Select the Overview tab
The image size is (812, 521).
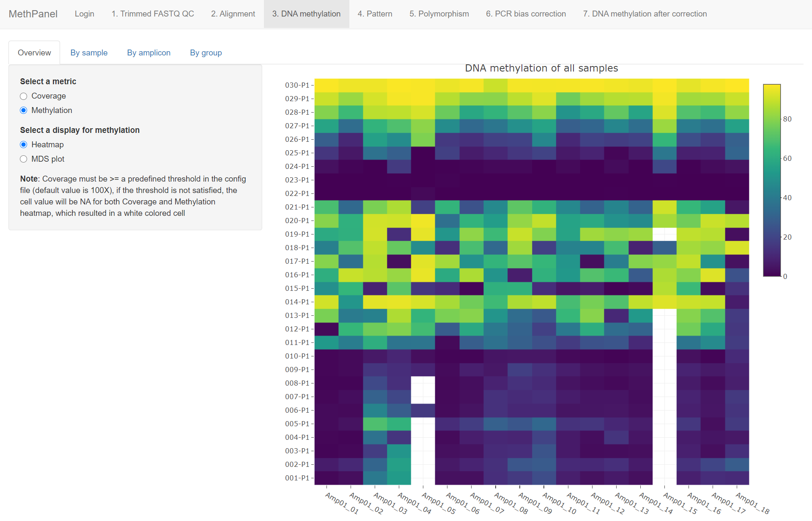tap(34, 53)
